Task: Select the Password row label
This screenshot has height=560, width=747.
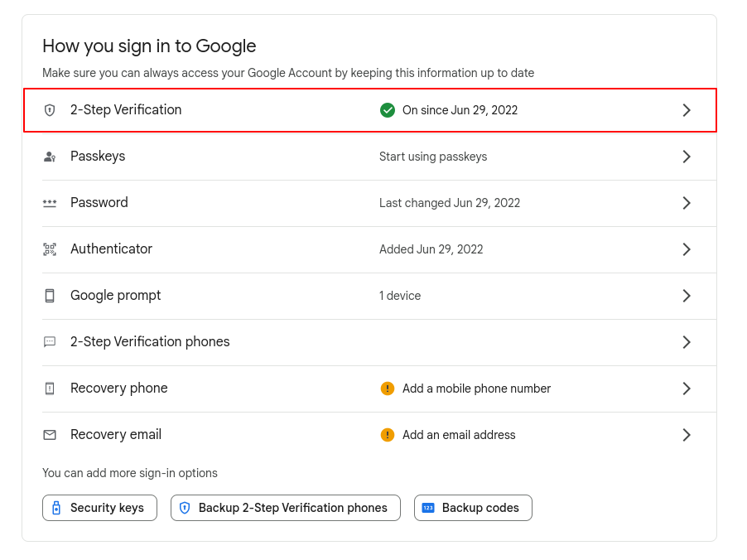Action: (99, 203)
